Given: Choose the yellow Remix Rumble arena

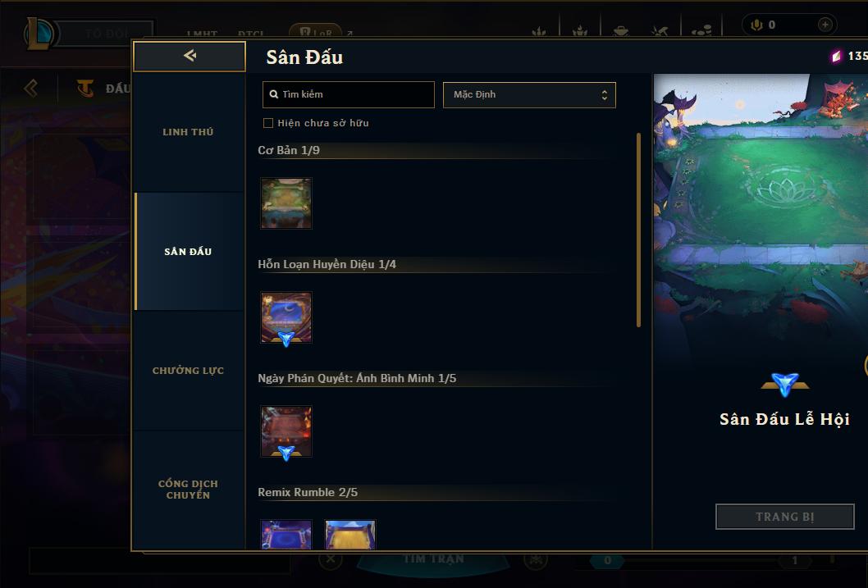Looking at the screenshot, I should tap(350, 535).
